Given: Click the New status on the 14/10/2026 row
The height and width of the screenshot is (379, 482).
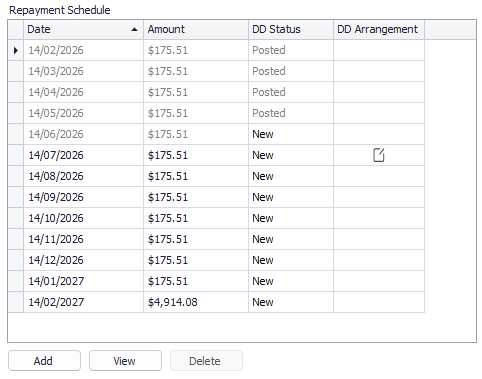Looking at the screenshot, I should pos(291,218).
